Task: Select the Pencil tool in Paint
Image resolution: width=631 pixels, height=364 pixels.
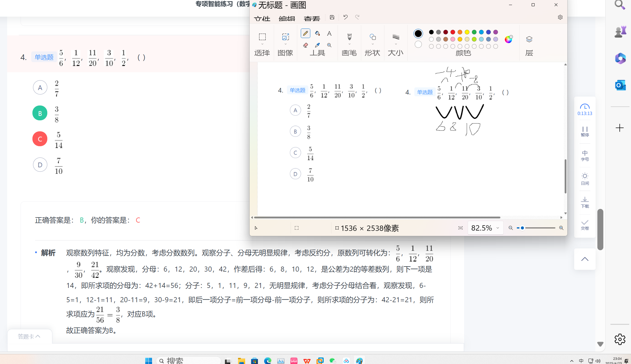Action: (305, 33)
